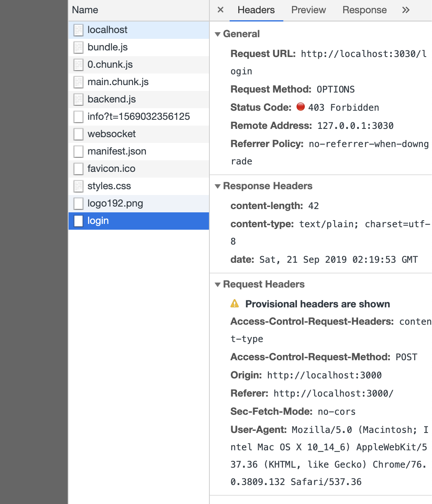Screen dimensions: 432x504
Task: Collapse the General section
Action: click(218, 34)
